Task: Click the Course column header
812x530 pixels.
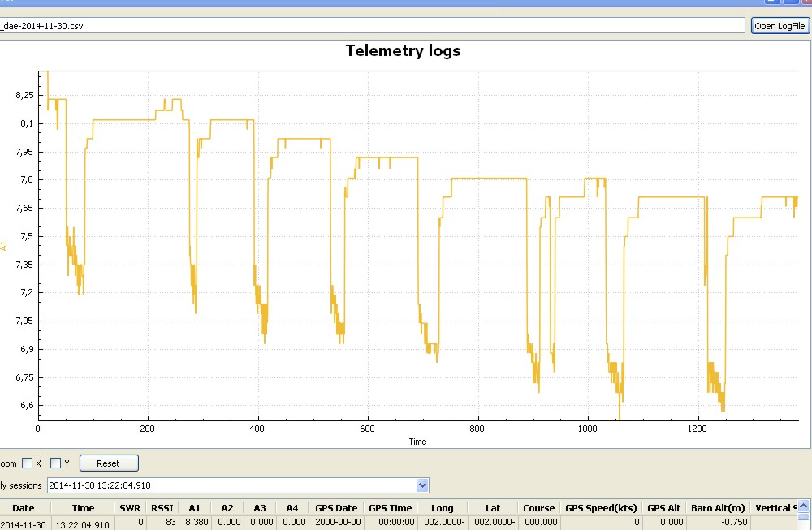Action: click(539, 508)
